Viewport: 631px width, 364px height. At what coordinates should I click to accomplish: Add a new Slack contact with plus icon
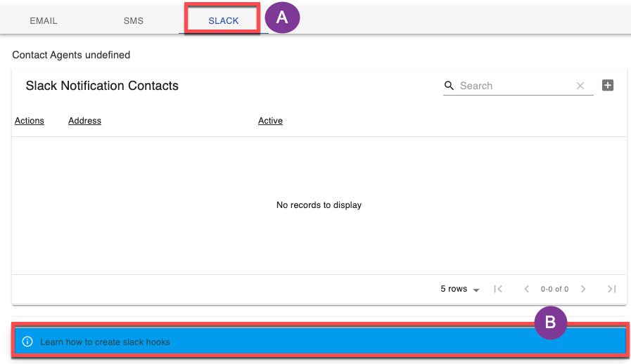pyautogui.click(x=608, y=85)
